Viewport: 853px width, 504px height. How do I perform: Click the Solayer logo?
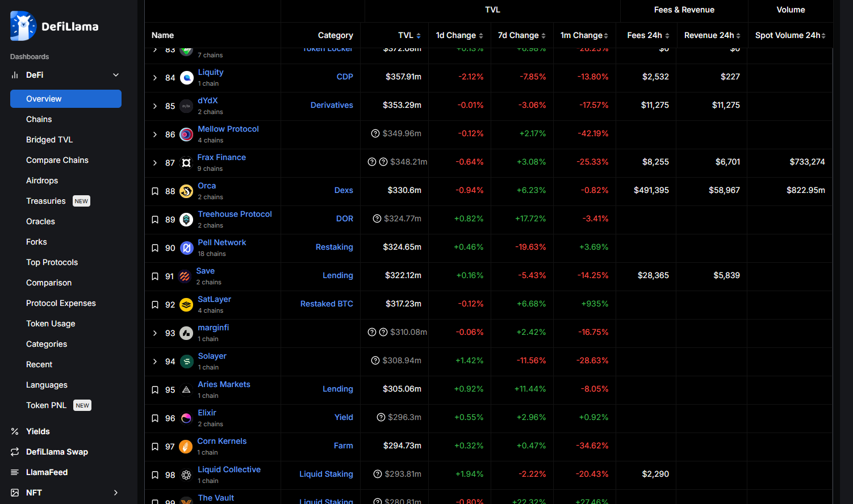click(x=186, y=362)
